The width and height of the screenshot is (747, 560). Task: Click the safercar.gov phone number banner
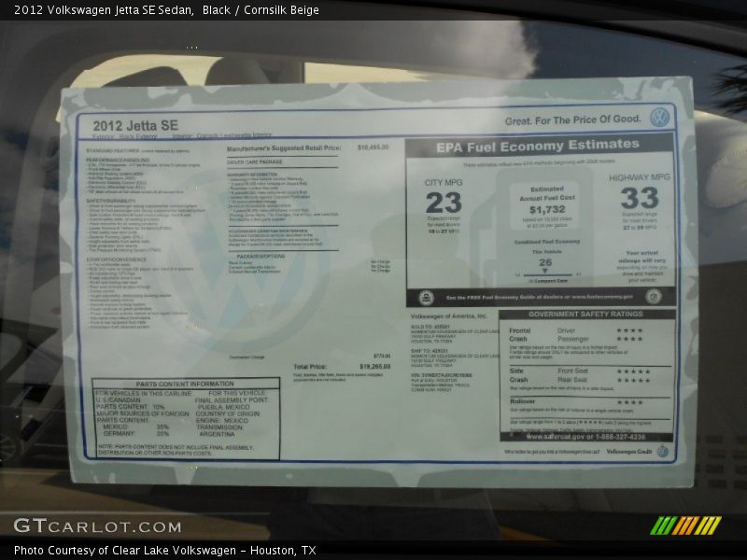(585, 437)
